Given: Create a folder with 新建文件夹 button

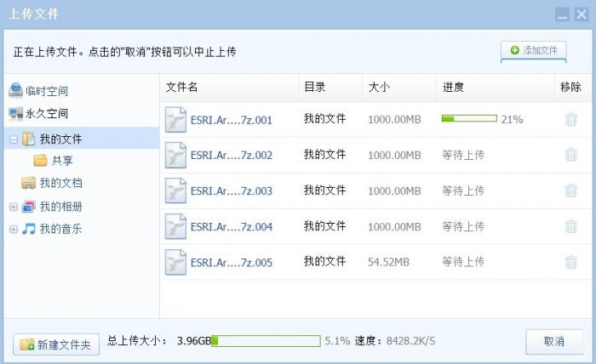Looking at the screenshot, I should point(57,344).
